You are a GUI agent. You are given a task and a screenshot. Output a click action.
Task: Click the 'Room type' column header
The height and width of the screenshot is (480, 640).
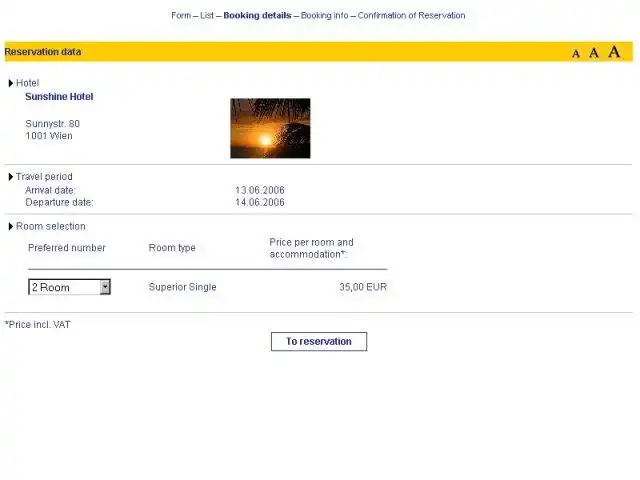(x=172, y=248)
